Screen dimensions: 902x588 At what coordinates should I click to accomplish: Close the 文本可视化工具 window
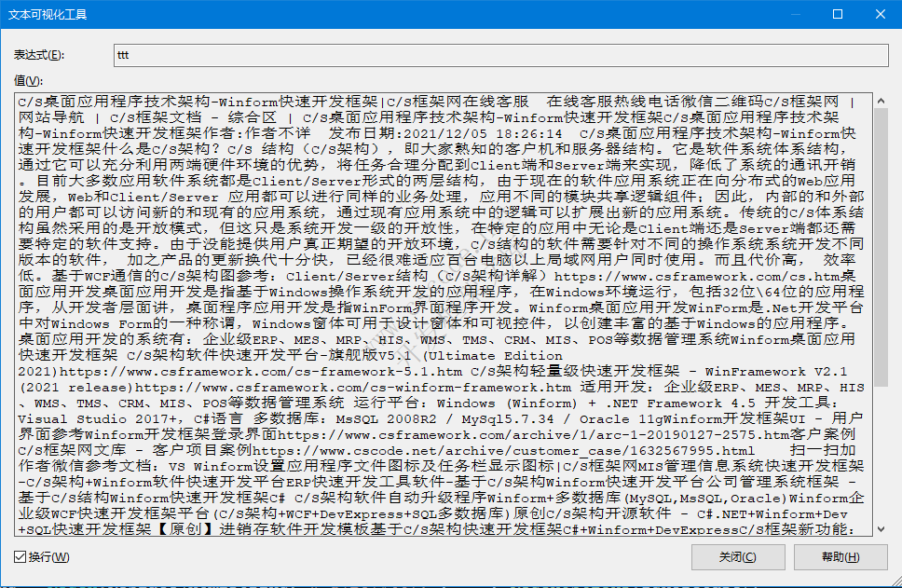pos(881,14)
